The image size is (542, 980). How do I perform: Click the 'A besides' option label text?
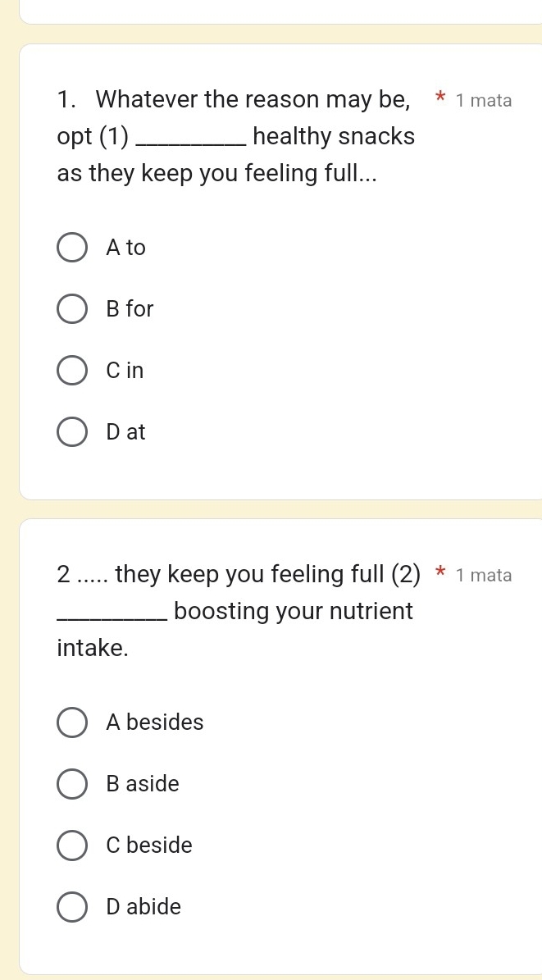(155, 722)
